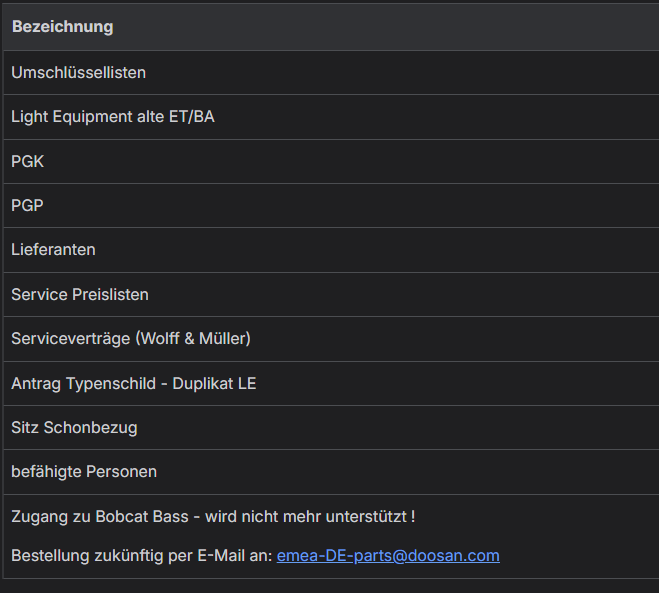Select the Serviceverträge row
659x593 pixels.
pyautogui.click(x=70, y=339)
